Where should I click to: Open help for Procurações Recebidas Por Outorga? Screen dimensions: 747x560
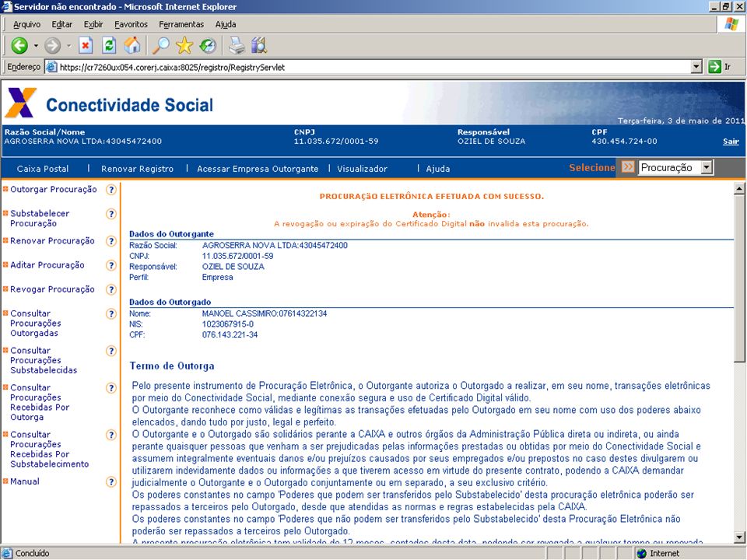pyautogui.click(x=111, y=388)
